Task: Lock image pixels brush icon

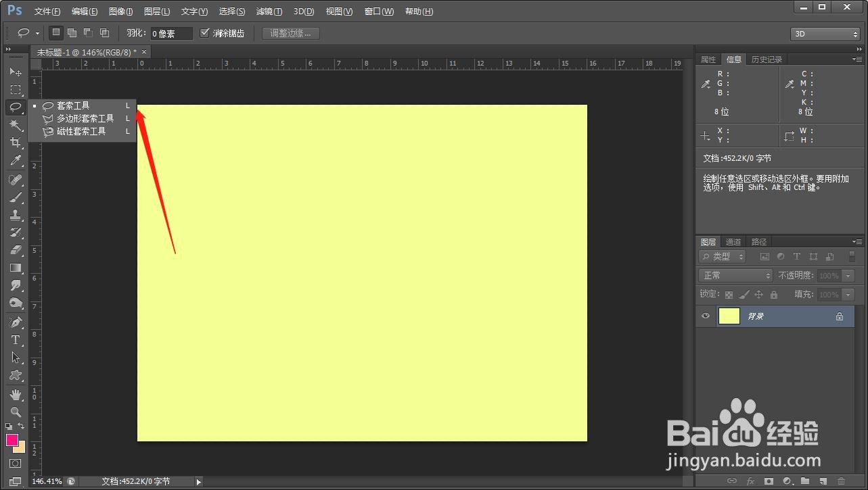Action: [x=744, y=295]
